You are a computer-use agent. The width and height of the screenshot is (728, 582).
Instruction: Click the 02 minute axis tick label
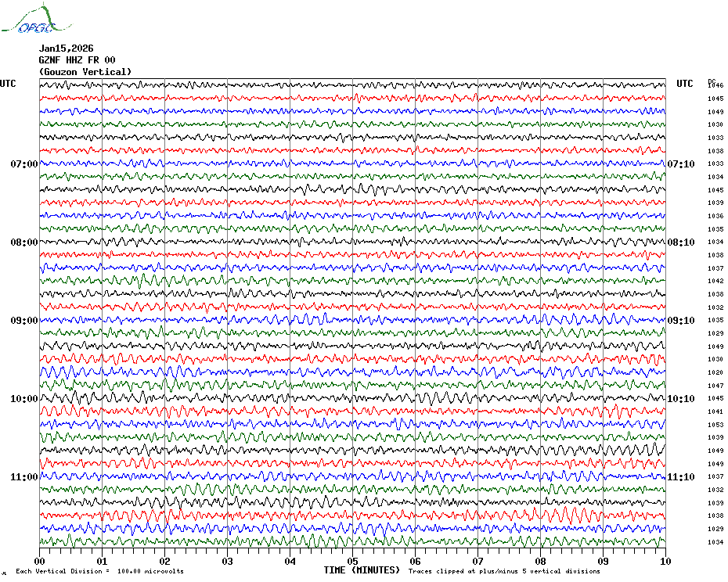(165, 561)
